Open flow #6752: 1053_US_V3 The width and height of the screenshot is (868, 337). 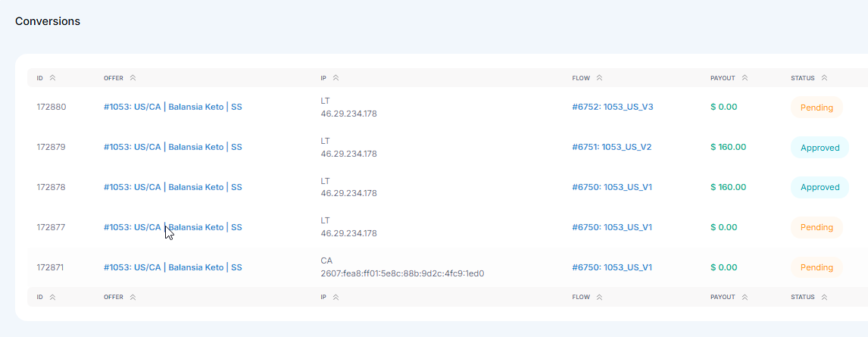[x=613, y=108]
